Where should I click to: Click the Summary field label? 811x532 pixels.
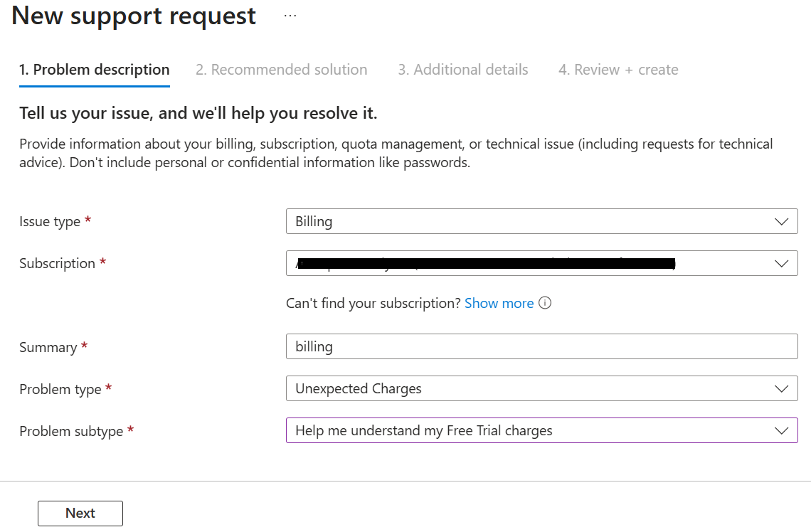48,347
